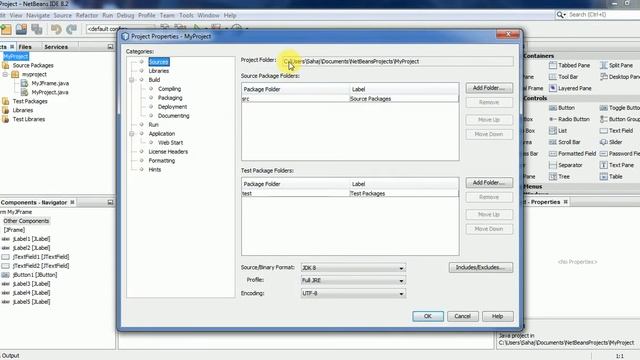
Task: Choose Formatted Field in the palette
Action: (573, 153)
